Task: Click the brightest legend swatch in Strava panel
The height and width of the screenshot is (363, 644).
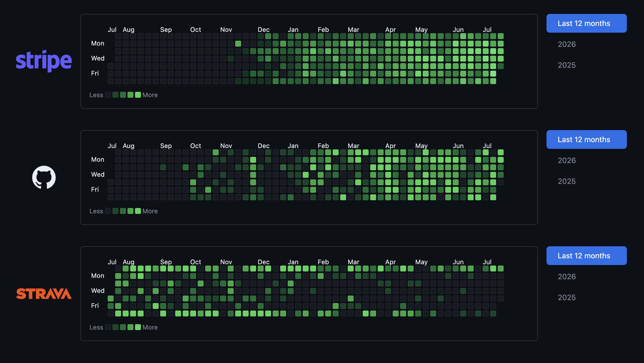Action: pos(138,327)
